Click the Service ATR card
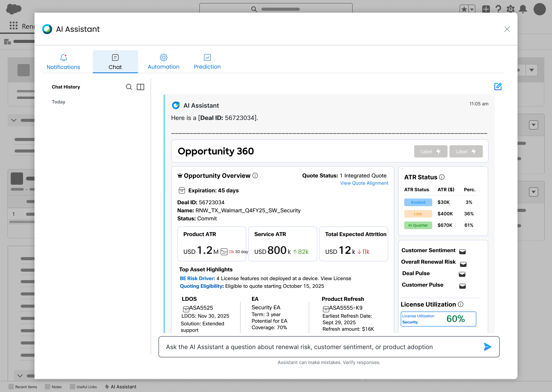The width and height of the screenshot is (552, 392). tap(283, 244)
